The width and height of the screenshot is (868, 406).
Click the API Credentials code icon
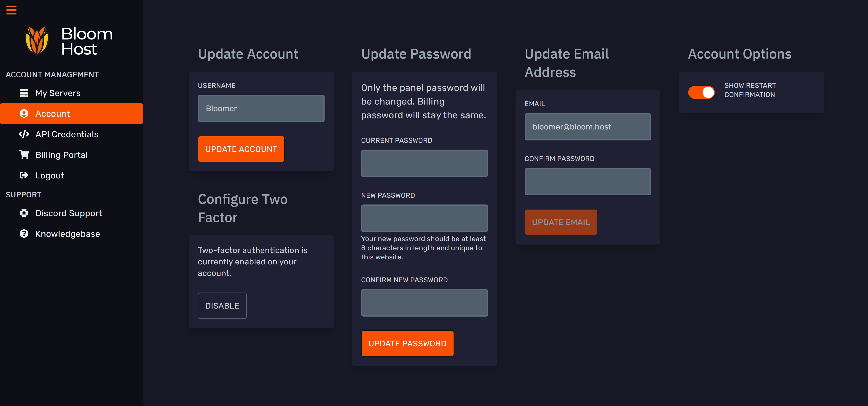24,134
